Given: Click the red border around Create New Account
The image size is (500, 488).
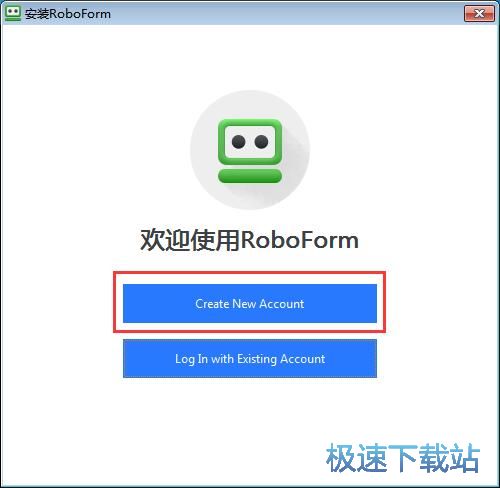Looking at the screenshot, I should [249, 273].
